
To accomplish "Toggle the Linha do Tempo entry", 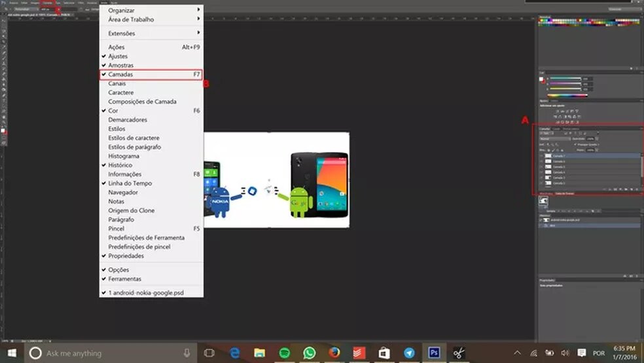I will [151, 183].
